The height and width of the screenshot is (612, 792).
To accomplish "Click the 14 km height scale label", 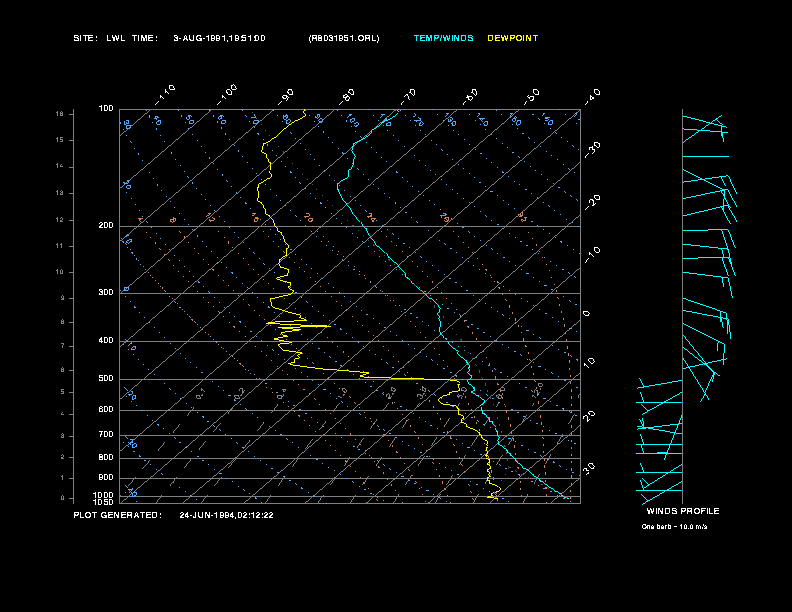I will tap(60, 167).
